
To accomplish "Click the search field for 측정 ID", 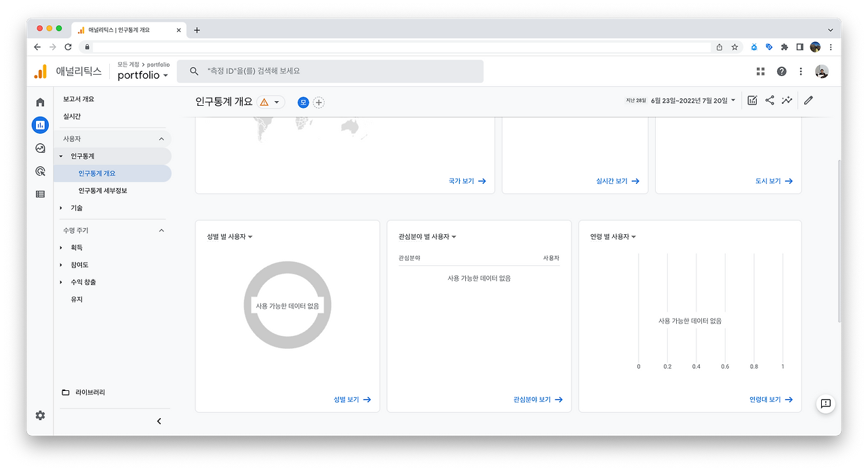I will click(x=330, y=71).
